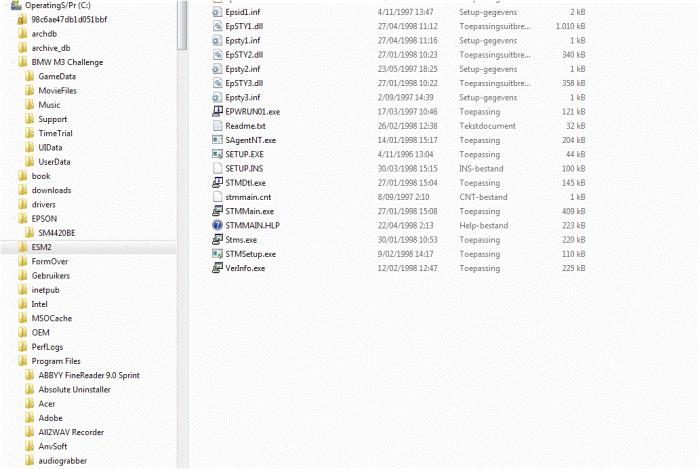Select the archdb folder in tree
This screenshot has width=700, height=469.
click(44, 34)
